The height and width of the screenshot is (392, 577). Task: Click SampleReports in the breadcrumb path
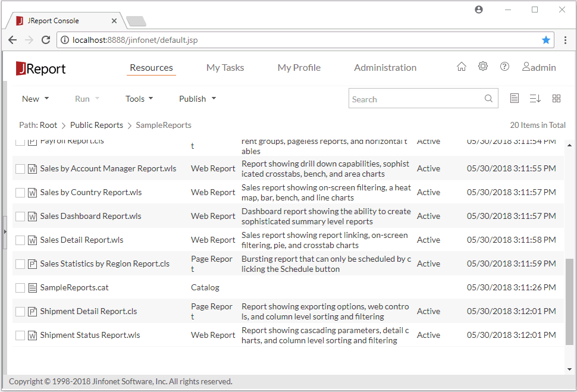click(x=164, y=125)
